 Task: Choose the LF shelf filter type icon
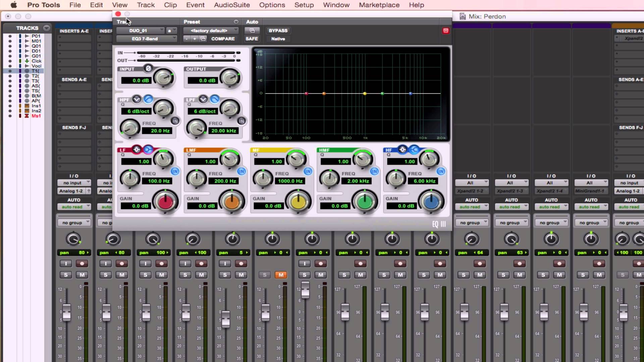tap(148, 149)
